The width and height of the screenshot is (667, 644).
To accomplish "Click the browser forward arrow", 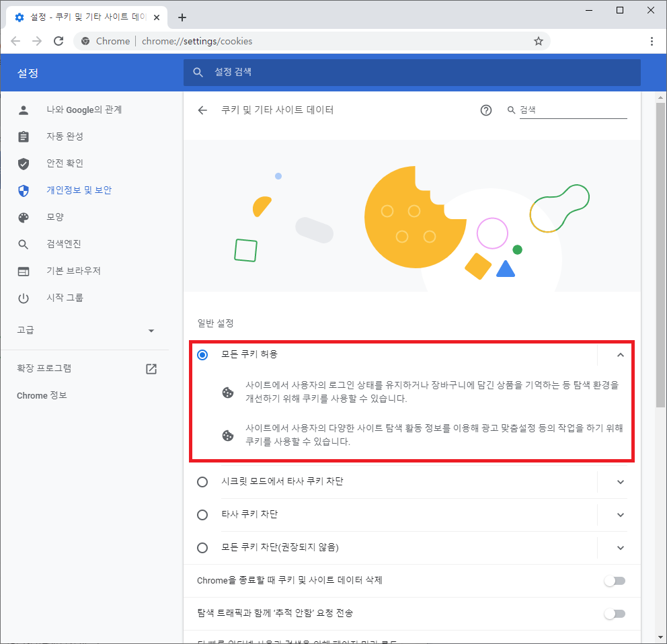I will point(37,41).
